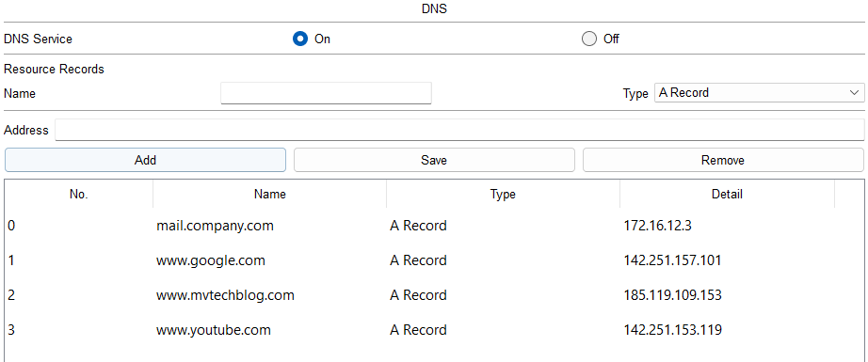The image size is (868, 362).
Task: Sort by the Name column header
Action: (269, 194)
